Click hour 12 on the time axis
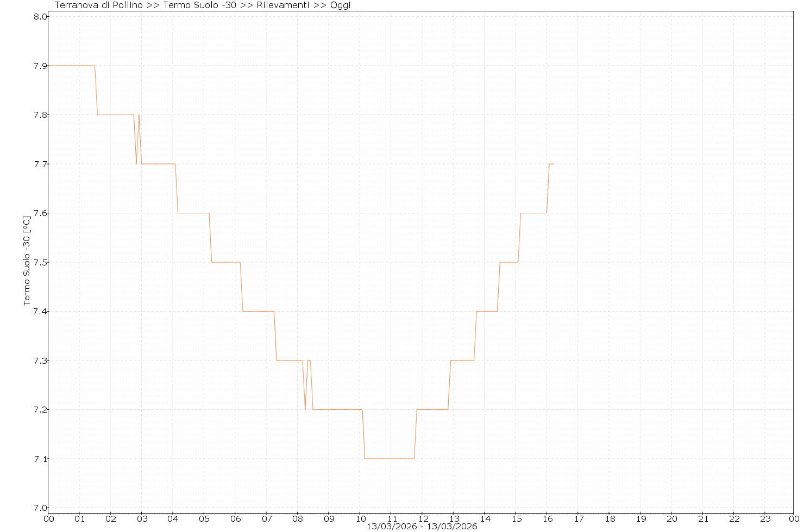Screen dimensions: 804x532 coord(423,518)
